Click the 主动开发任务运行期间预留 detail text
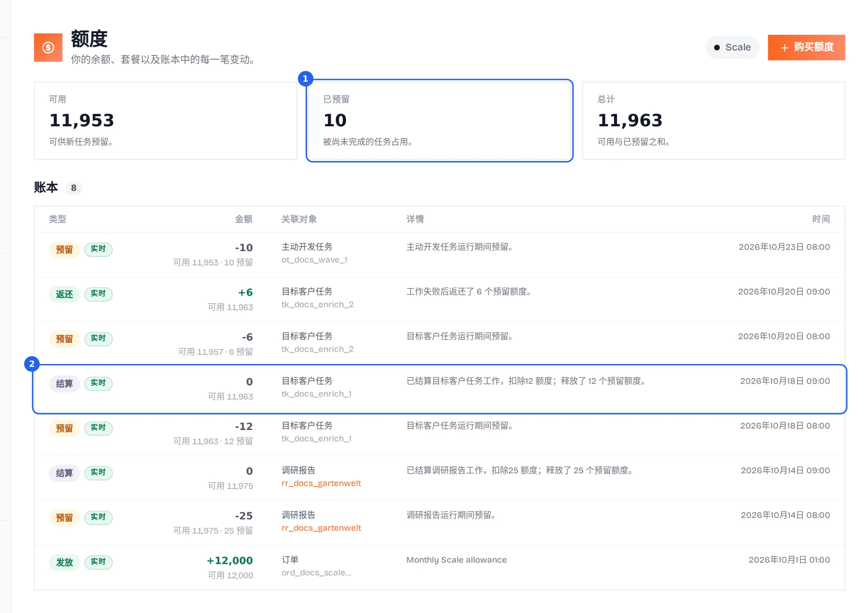Image resolution: width=868 pixels, height=613 pixels. click(x=459, y=247)
